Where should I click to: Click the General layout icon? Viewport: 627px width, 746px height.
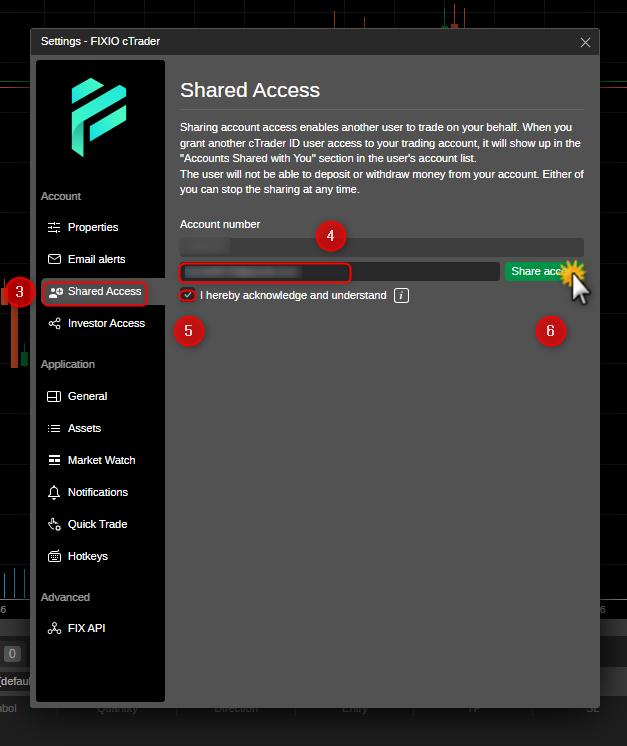tap(54, 396)
